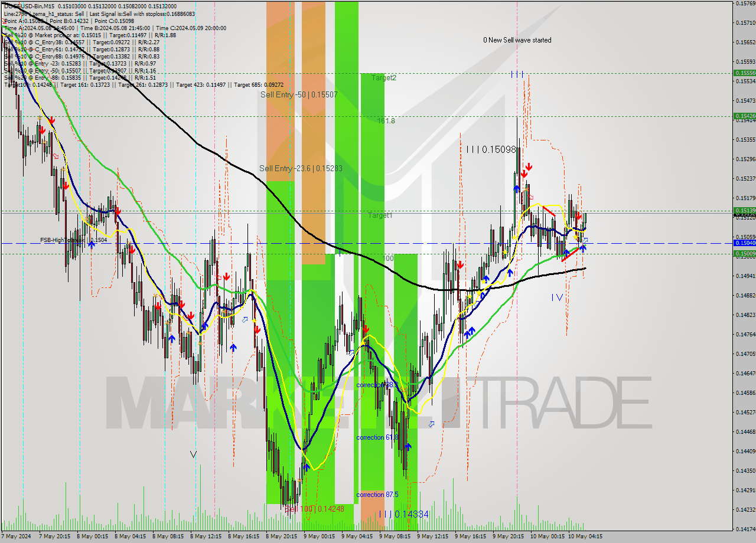Click the green 0.15426 price axis tag
Screen dimensions: 756x543
click(745, 116)
